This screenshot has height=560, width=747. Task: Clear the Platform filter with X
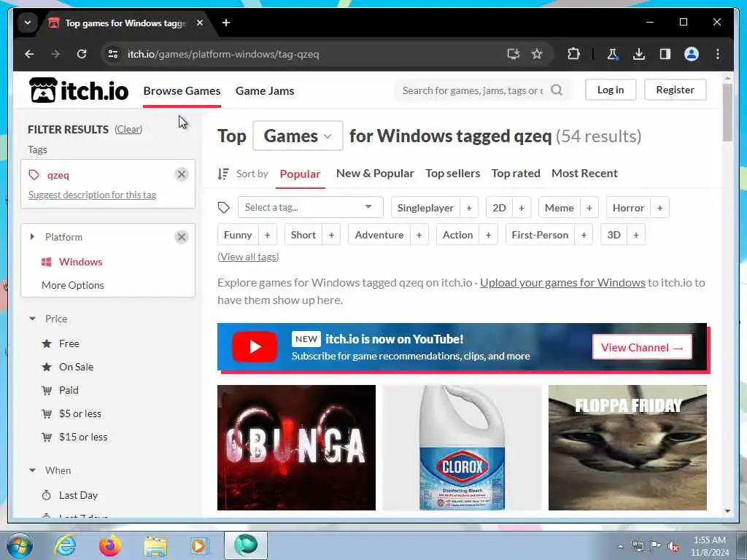click(182, 237)
